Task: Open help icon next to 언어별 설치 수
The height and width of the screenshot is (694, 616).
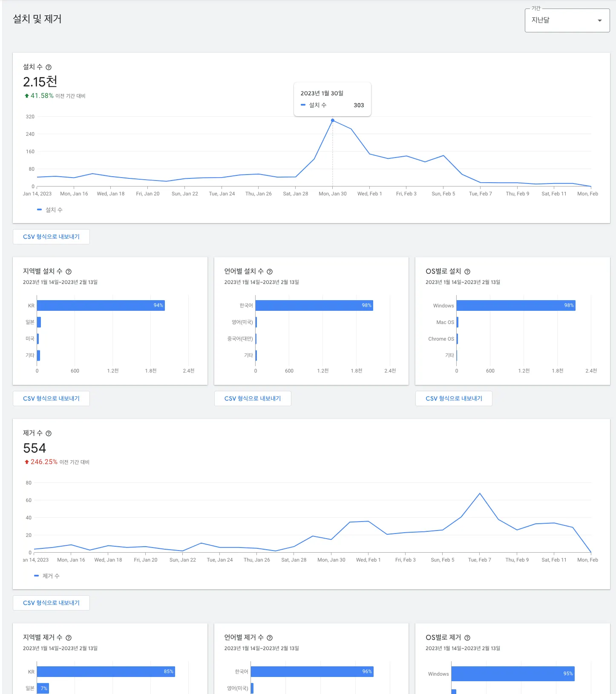Action: tap(270, 272)
